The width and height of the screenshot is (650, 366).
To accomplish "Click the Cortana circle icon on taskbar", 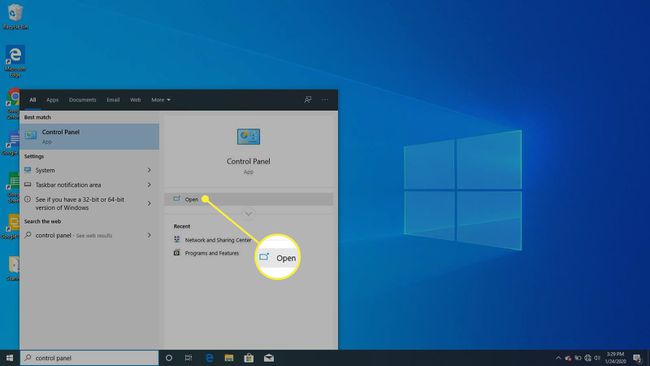I will 169,358.
